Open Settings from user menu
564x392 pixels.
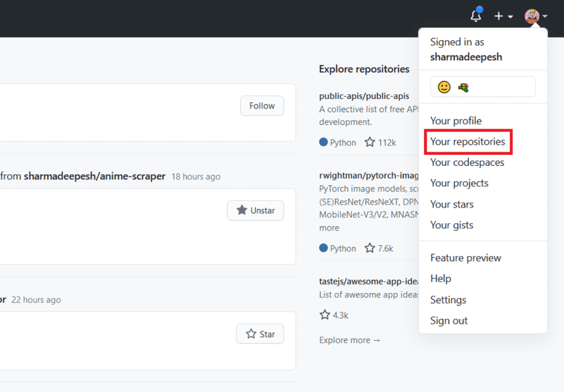pos(448,300)
